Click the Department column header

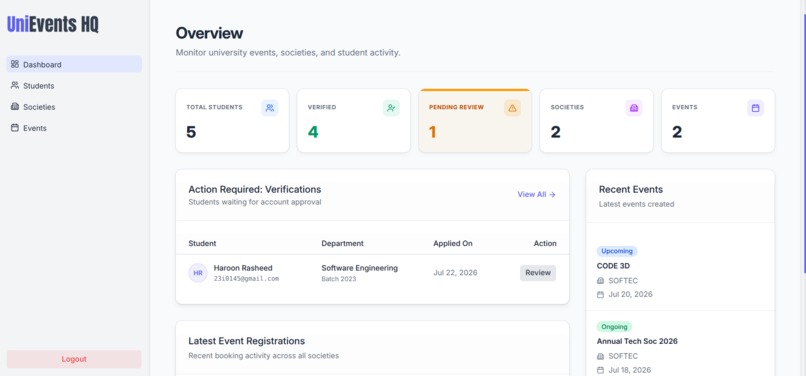(342, 243)
